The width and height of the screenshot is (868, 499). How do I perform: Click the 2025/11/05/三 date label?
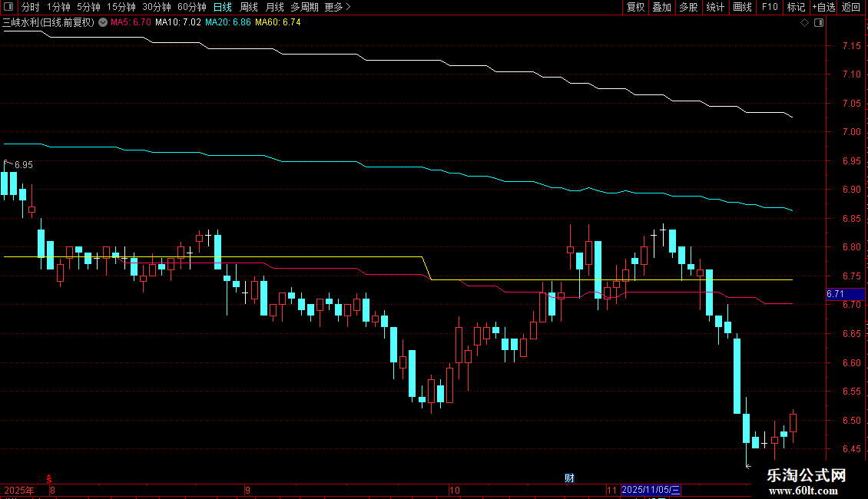coord(651,490)
